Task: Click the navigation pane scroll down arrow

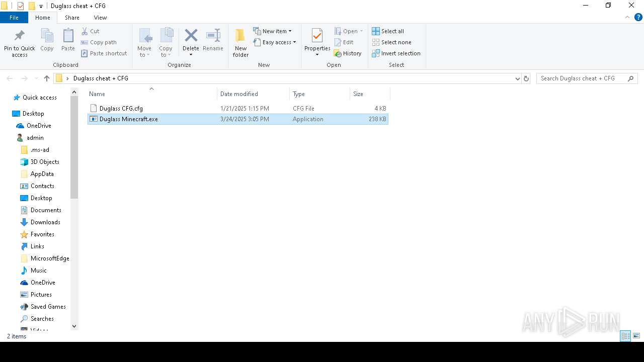Action: click(74, 326)
